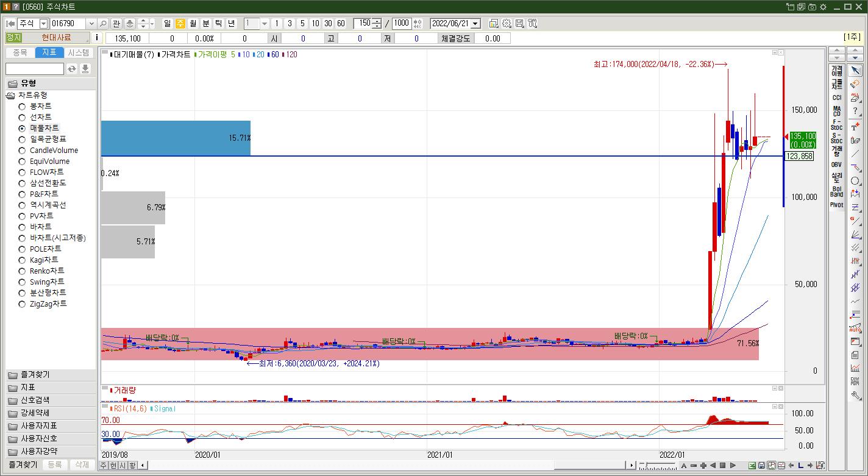Choose the trend line drawing tool
The height and width of the screenshot is (476, 868).
click(x=855, y=154)
